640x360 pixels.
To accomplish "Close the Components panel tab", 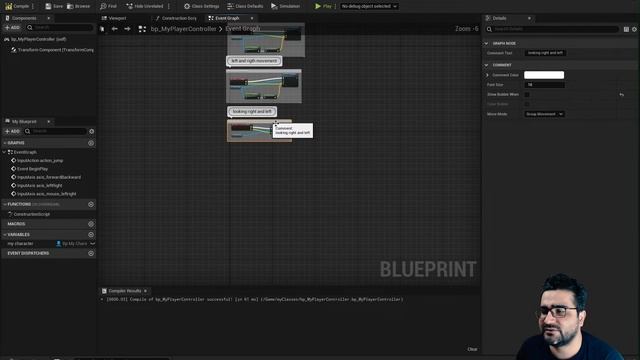I will pos(49,18).
